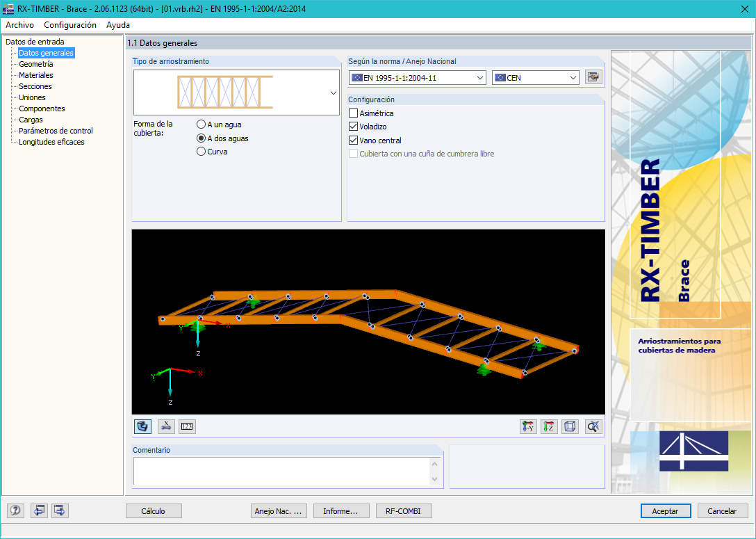Image resolution: width=756 pixels, height=539 pixels.
Task: Open the Ayuda menu
Action: [x=118, y=25]
